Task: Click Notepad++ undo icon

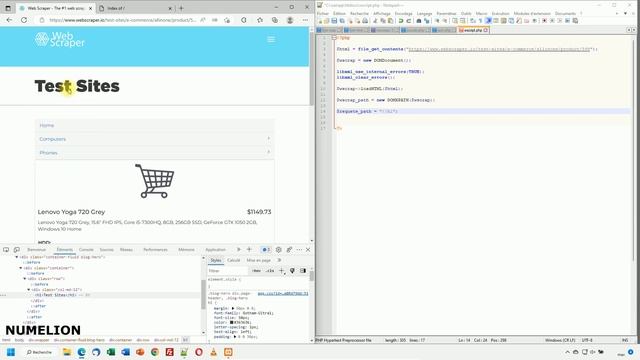Action: point(401,21)
